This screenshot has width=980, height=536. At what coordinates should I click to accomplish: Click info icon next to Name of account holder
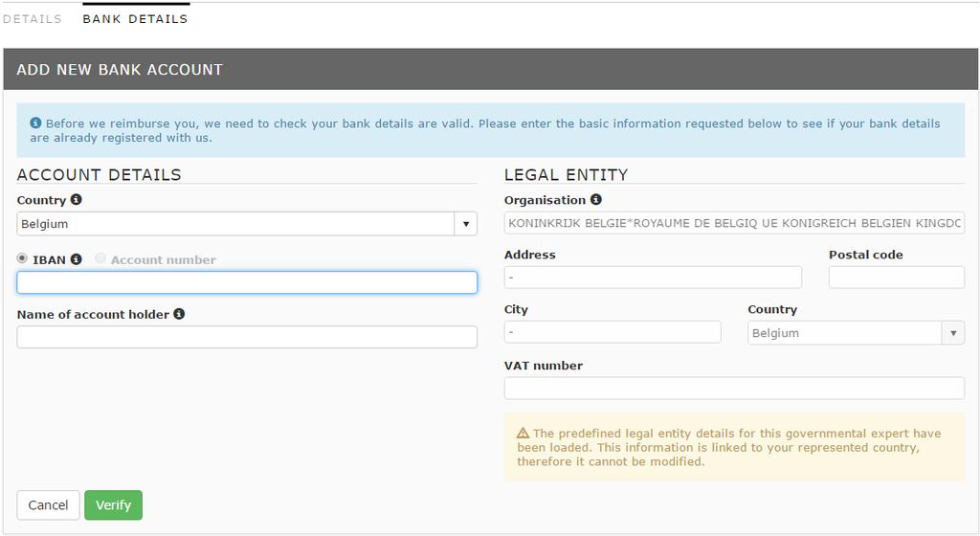click(x=179, y=314)
